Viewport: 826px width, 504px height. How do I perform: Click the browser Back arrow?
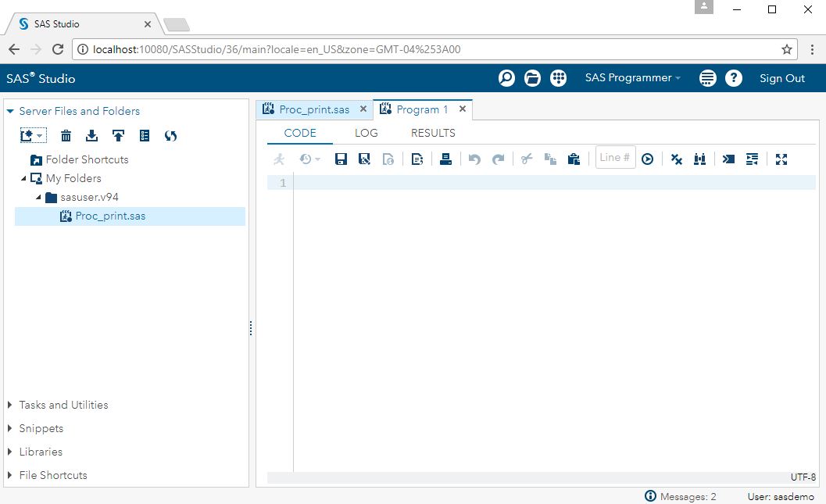[14, 49]
